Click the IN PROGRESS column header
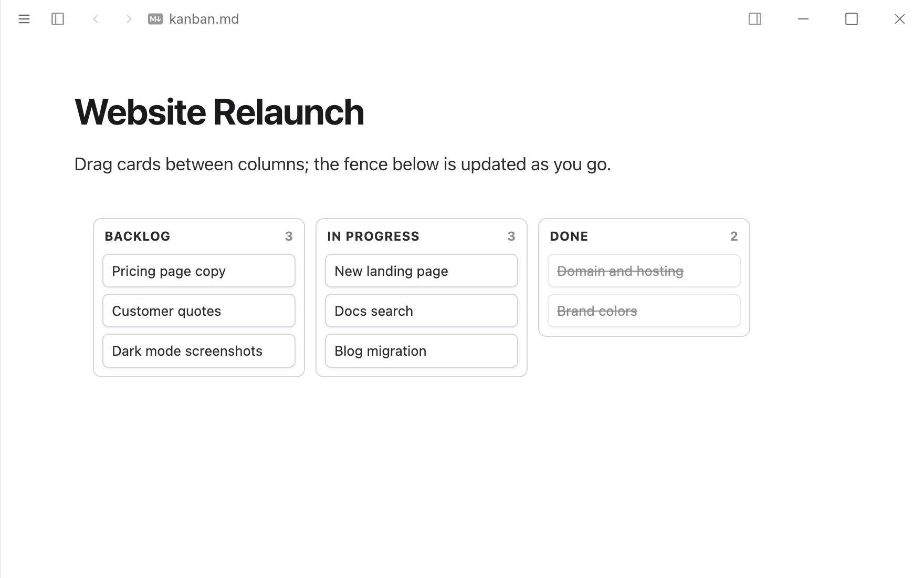 (373, 236)
